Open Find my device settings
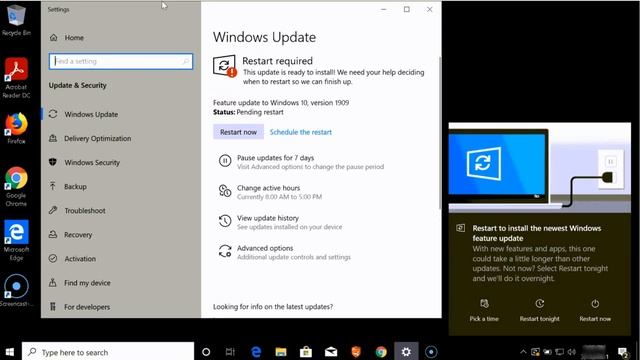The height and width of the screenshot is (360, 640). pos(80,283)
